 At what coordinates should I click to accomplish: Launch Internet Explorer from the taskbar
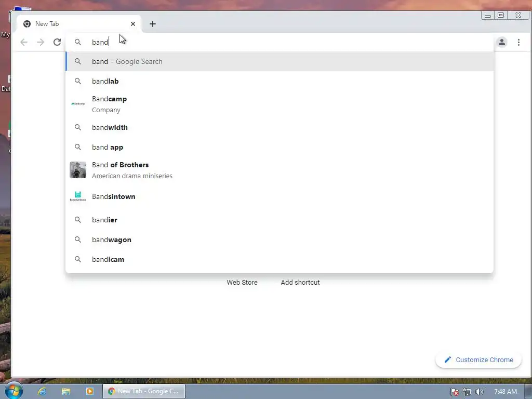pyautogui.click(x=42, y=391)
